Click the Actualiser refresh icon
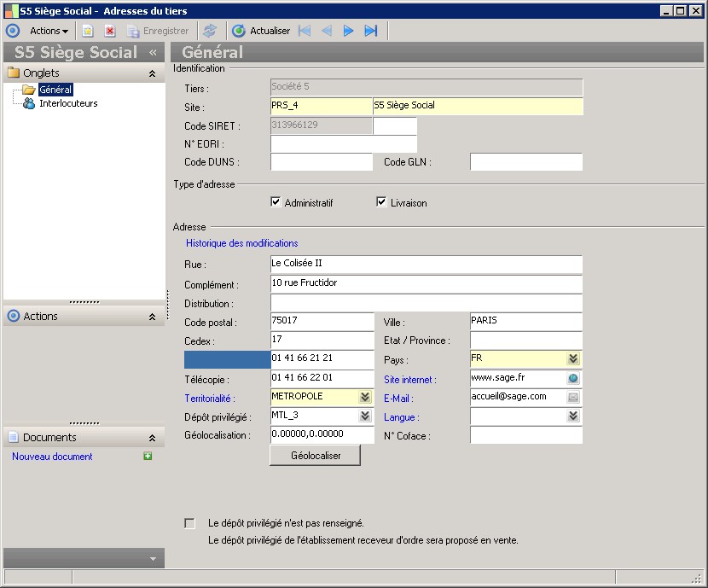The height and width of the screenshot is (588, 708). coord(239,31)
